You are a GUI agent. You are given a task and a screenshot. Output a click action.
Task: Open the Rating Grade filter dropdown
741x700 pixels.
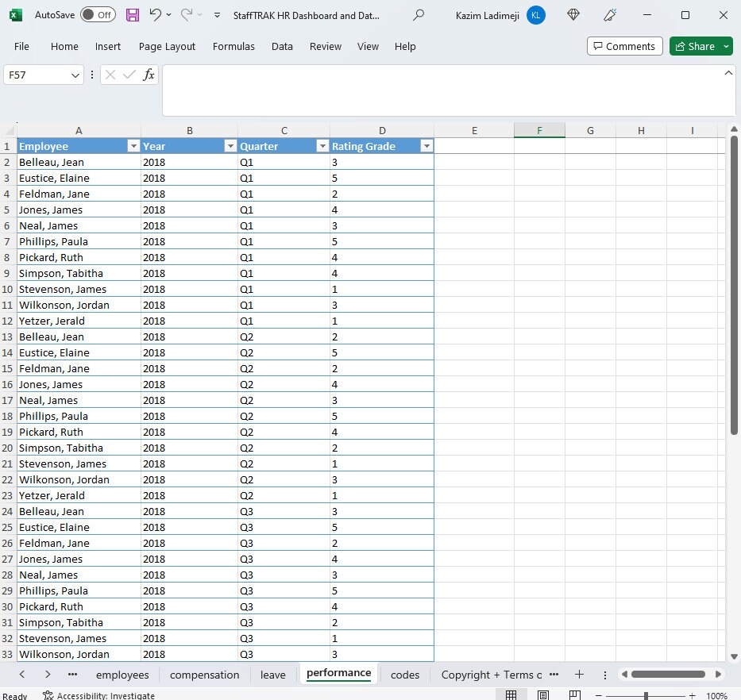coord(426,146)
